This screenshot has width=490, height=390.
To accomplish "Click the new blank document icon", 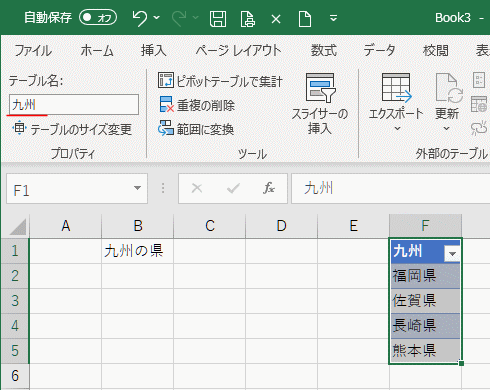I will (x=305, y=18).
